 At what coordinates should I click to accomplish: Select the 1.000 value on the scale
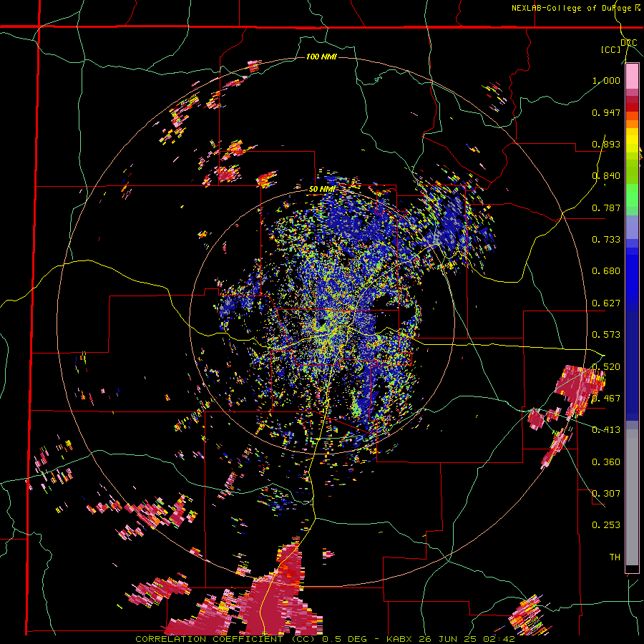click(x=606, y=80)
